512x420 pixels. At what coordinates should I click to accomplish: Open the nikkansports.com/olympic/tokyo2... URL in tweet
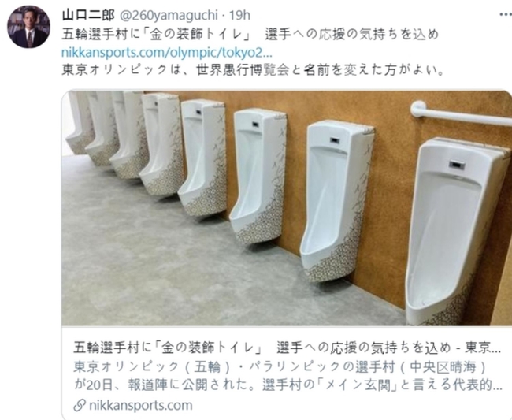[166, 53]
